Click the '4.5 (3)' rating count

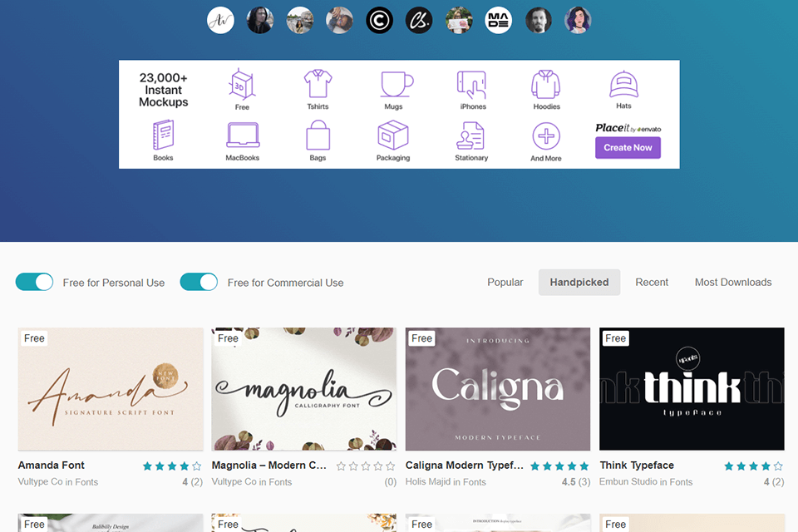click(576, 481)
